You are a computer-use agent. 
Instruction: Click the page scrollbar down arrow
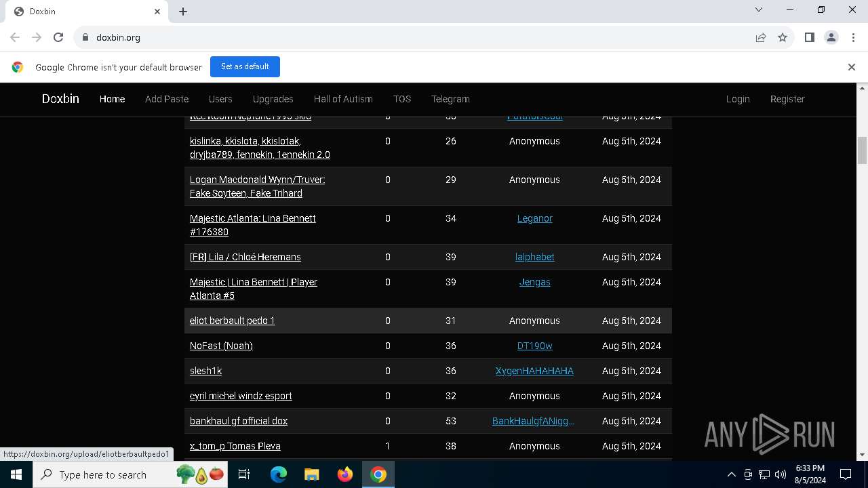[863, 455]
